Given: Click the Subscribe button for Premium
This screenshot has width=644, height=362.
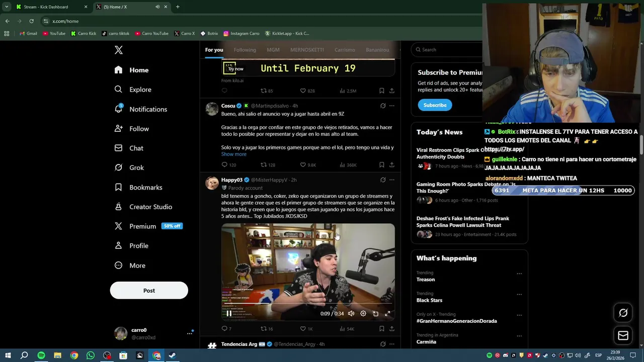Looking at the screenshot, I should pyautogui.click(x=435, y=105).
